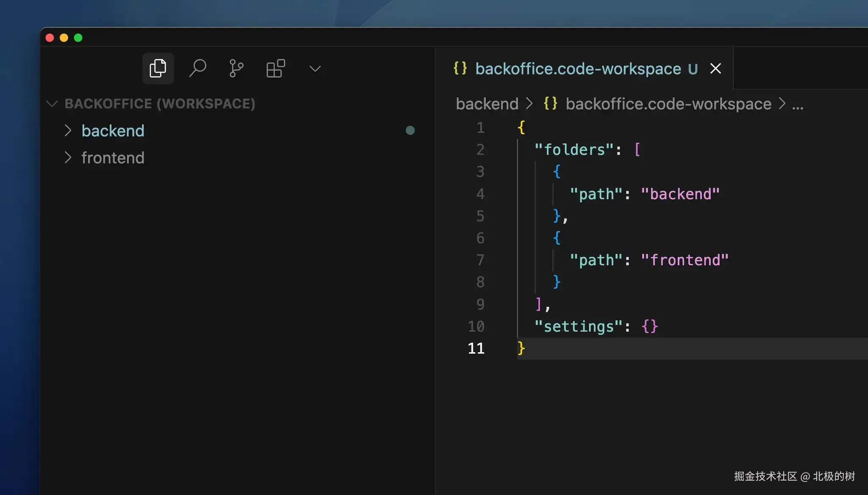Click the backend breadcrumb segment
868x495 pixels.
[487, 104]
